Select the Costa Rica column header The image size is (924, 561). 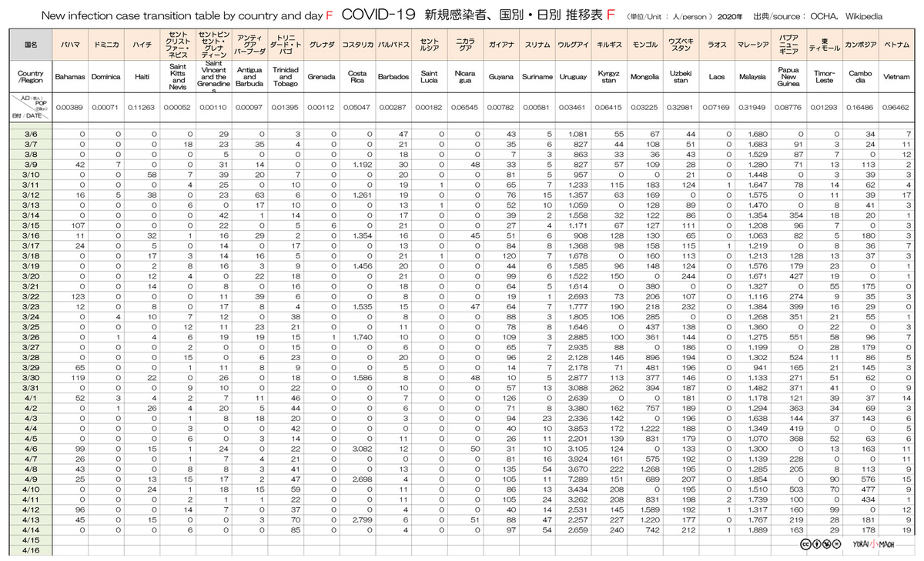[357, 77]
